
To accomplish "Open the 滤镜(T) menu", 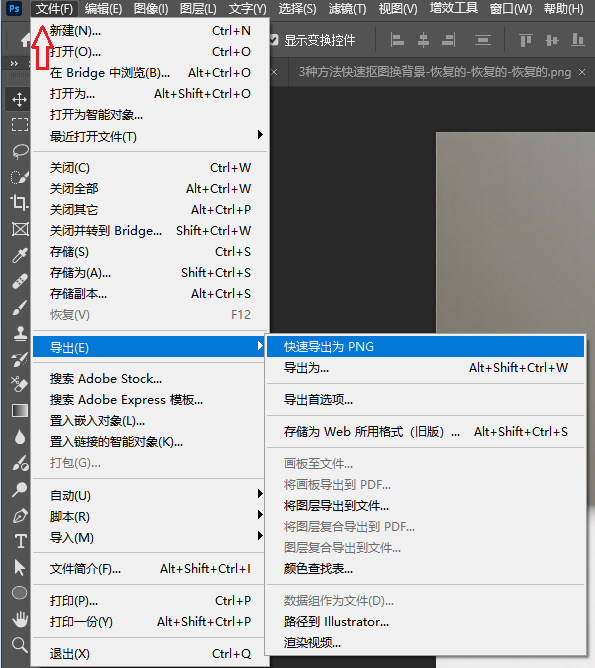I will click(347, 9).
